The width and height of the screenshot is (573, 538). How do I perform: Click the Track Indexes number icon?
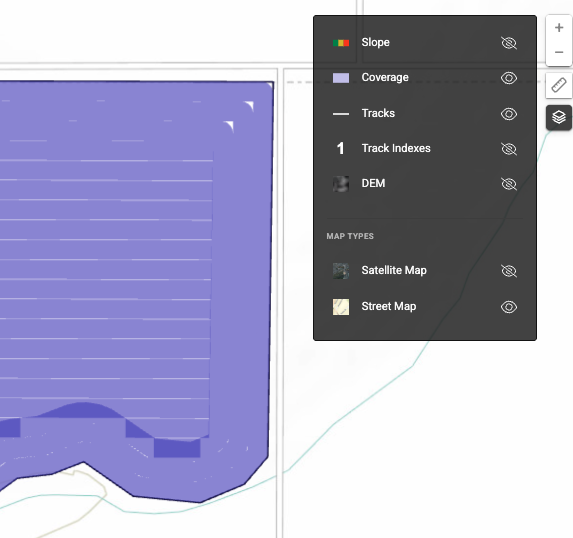coord(341,148)
